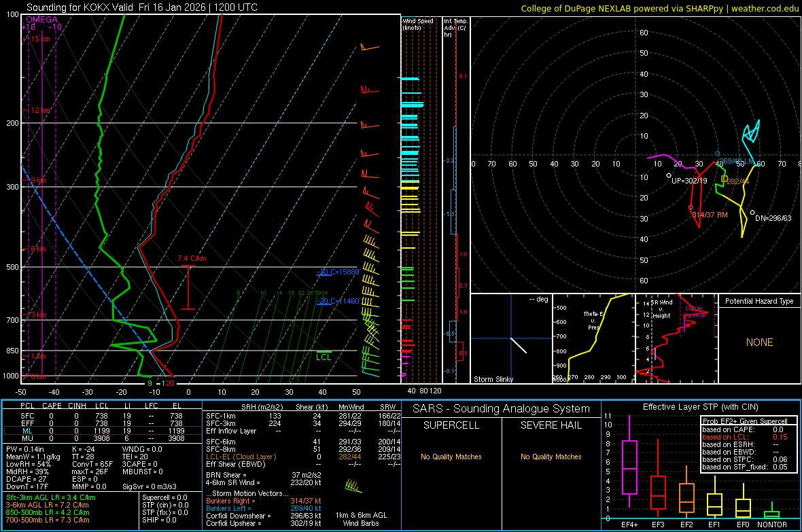Click the SigSvr = 0 m3/s3 value

150,487
